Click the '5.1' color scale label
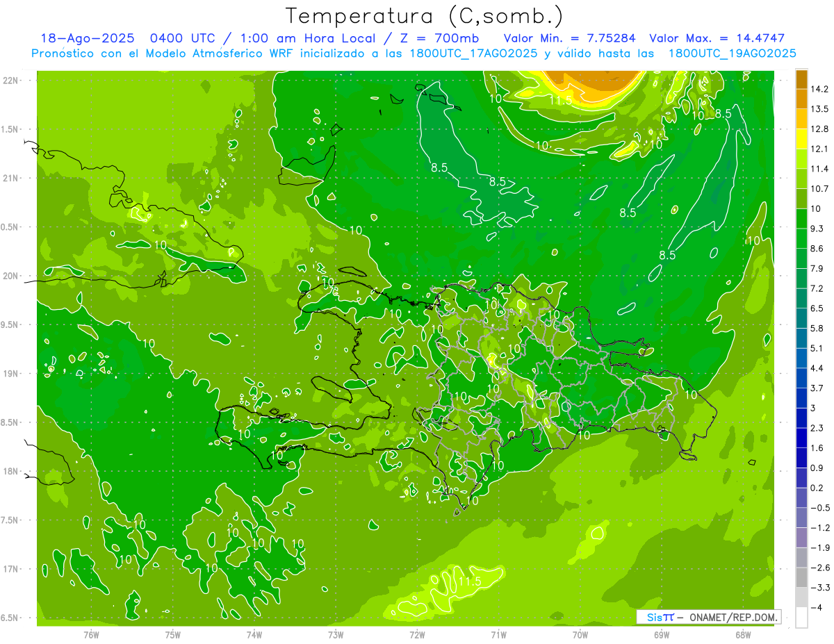The height and width of the screenshot is (644, 834). (x=817, y=348)
